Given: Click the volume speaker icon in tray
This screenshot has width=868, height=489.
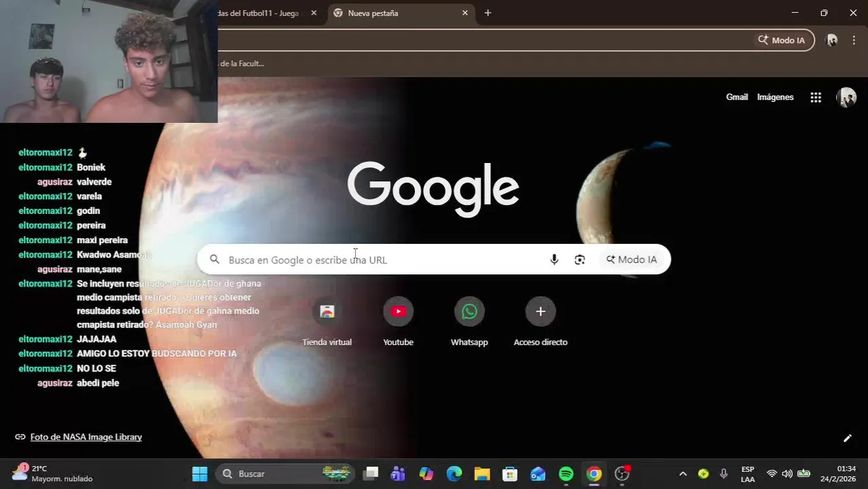Looking at the screenshot, I should tap(787, 473).
